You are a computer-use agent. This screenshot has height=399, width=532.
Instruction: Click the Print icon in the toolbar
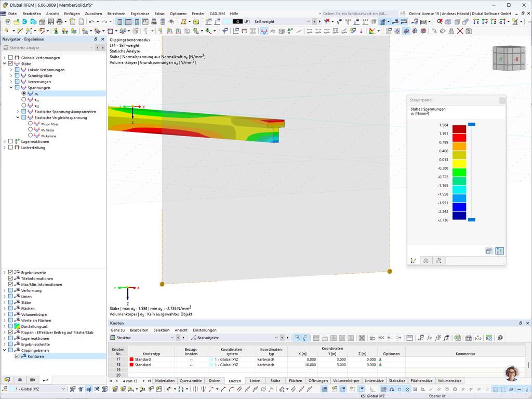click(x=59, y=22)
